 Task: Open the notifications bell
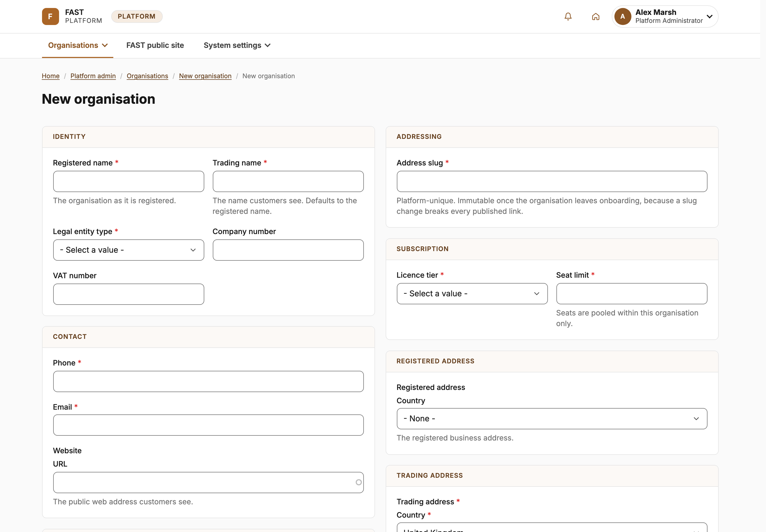click(x=568, y=16)
